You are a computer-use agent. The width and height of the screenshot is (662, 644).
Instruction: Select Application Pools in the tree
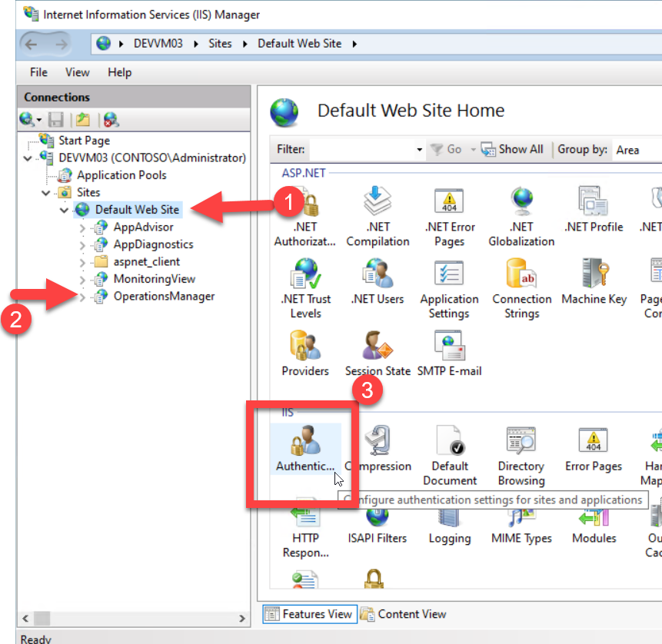coord(121,175)
